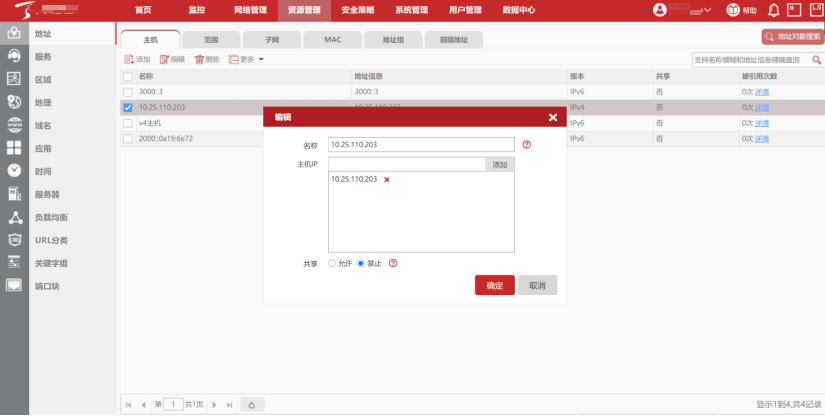Viewport: 825px width, 416px height.
Task: Uncheck the 10.25.110.203 row checkbox
Action: point(128,107)
